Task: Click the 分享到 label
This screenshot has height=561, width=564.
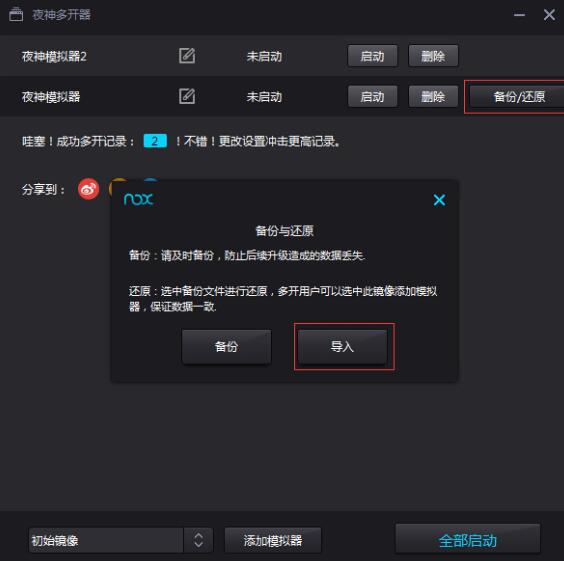Action: coord(43,189)
